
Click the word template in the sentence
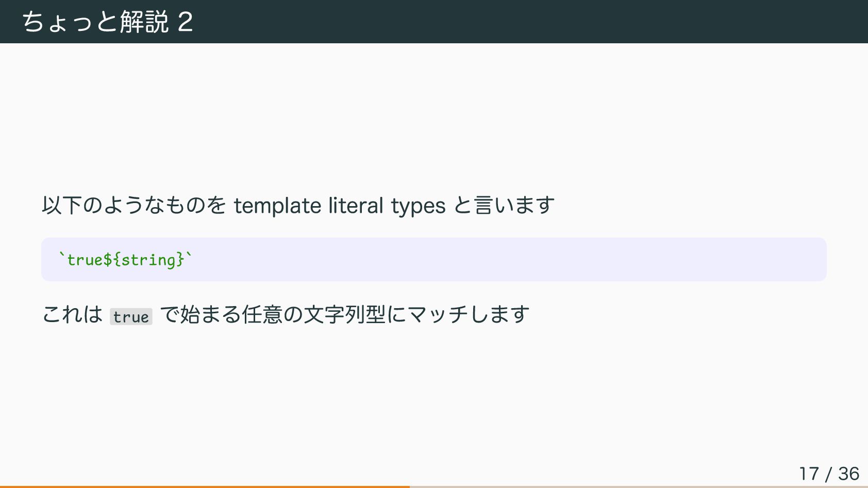tap(277, 206)
